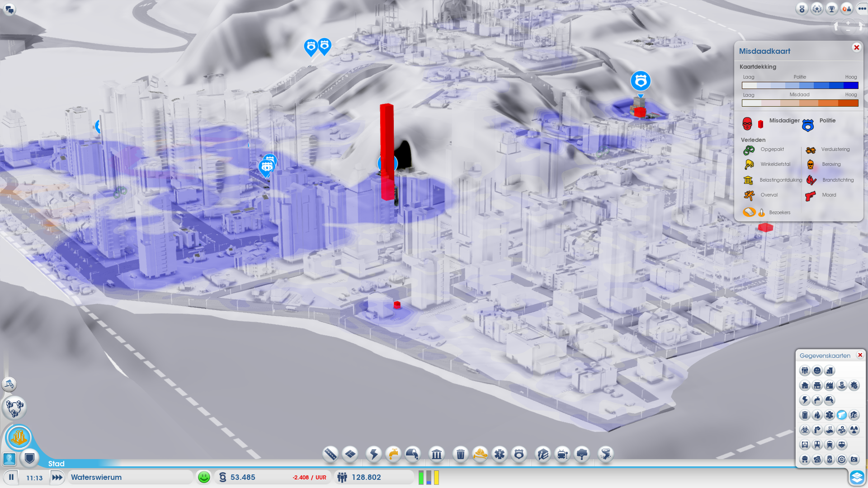Click the city name Waterswierum

click(x=96, y=477)
